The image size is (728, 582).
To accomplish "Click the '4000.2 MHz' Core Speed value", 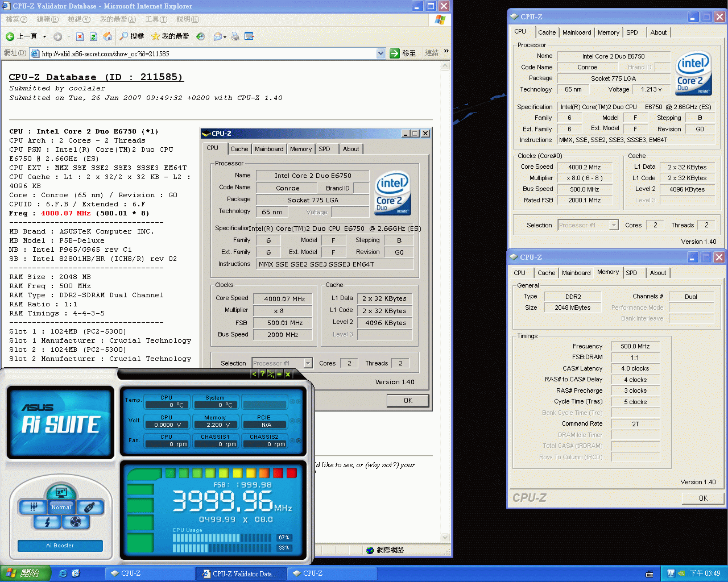I will coord(585,167).
